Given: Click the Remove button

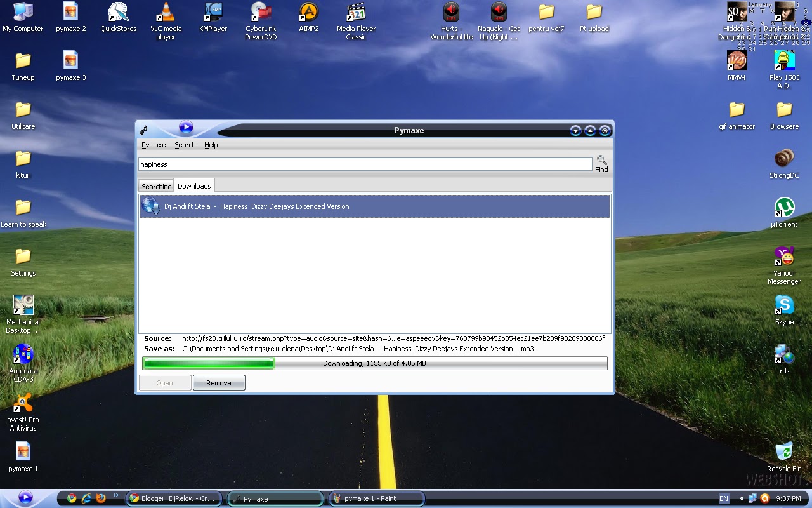Looking at the screenshot, I should [219, 383].
